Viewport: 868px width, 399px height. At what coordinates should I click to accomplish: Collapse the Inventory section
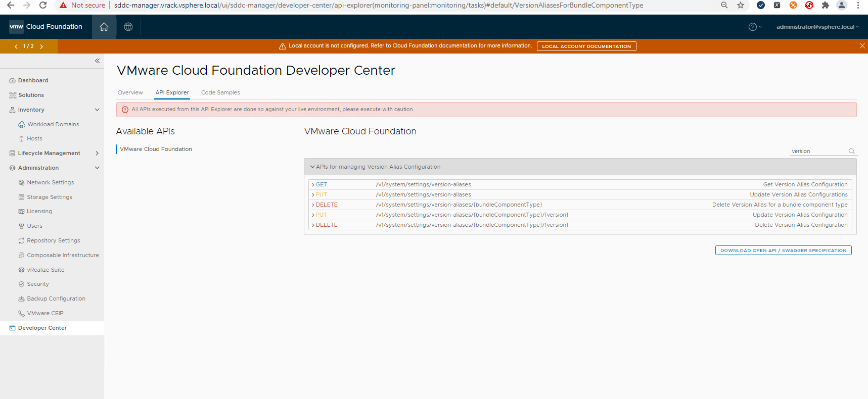(97, 110)
